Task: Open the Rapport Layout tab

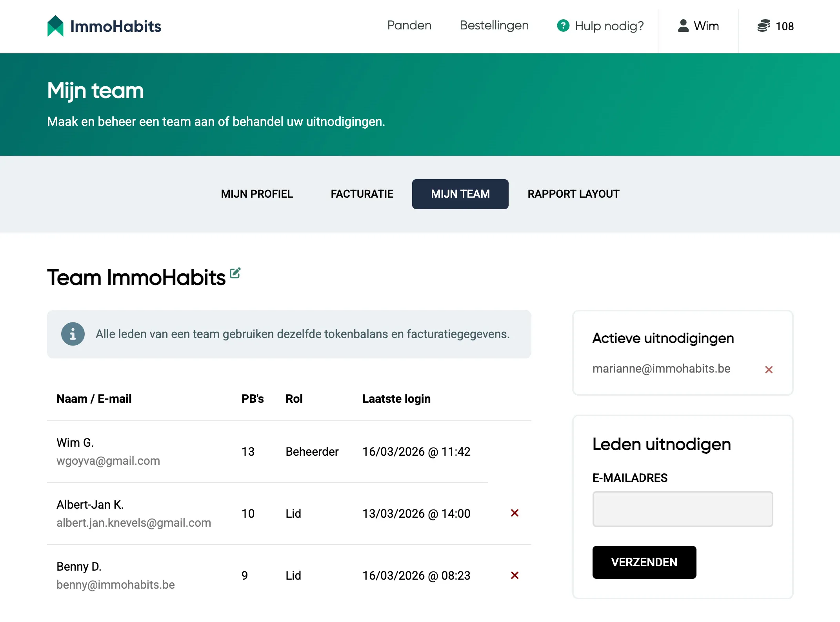Action: (x=573, y=194)
